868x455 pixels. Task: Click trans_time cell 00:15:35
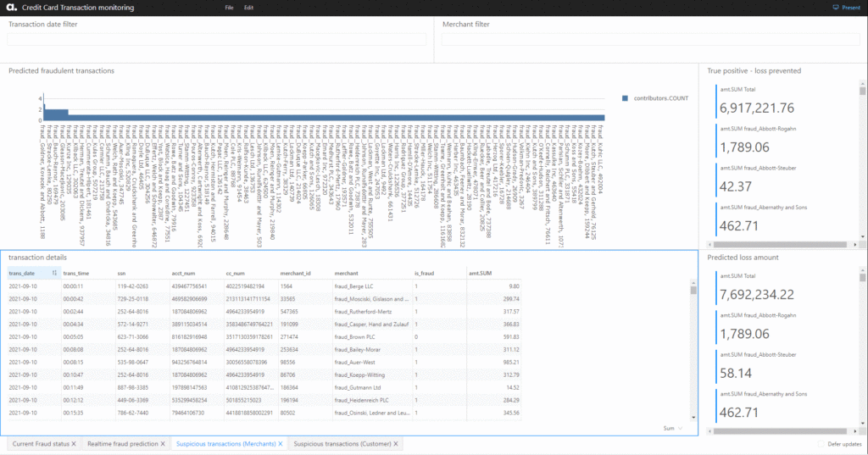click(73, 413)
